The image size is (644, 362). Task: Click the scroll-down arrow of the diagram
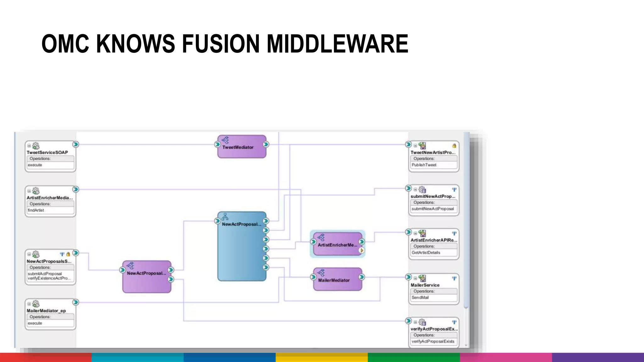pyautogui.click(x=466, y=345)
